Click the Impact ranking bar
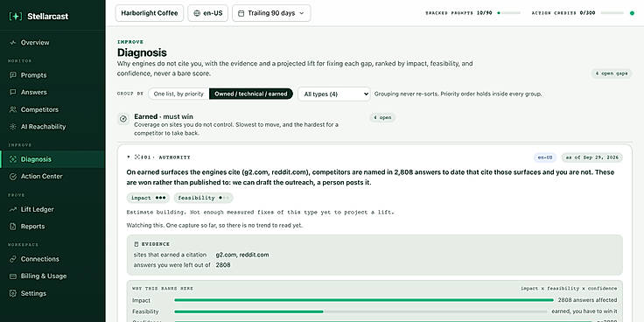The width and height of the screenshot is (644, 322). pos(364,300)
